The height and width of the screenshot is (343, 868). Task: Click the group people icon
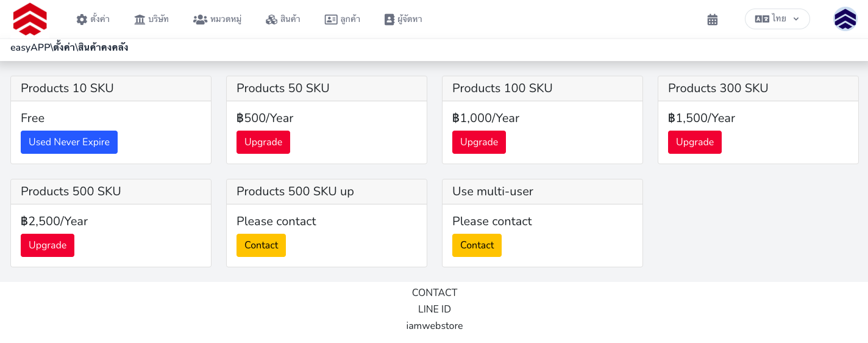(x=200, y=20)
